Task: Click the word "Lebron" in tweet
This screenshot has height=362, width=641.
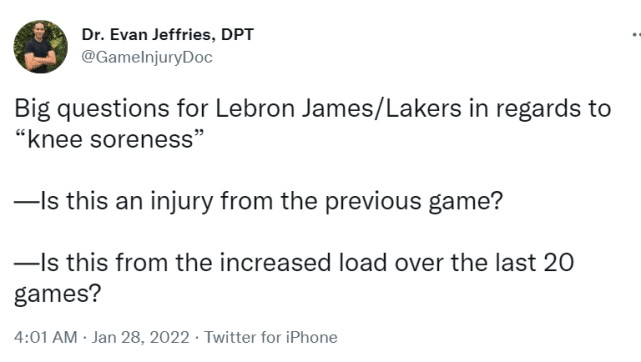Action: pyautogui.click(x=255, y=109)
